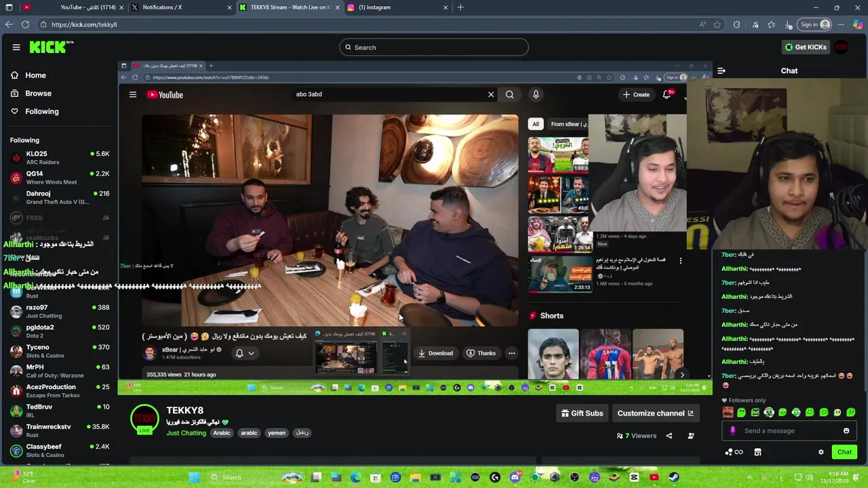Open followed channel AcezProduction

click(59, 391)
